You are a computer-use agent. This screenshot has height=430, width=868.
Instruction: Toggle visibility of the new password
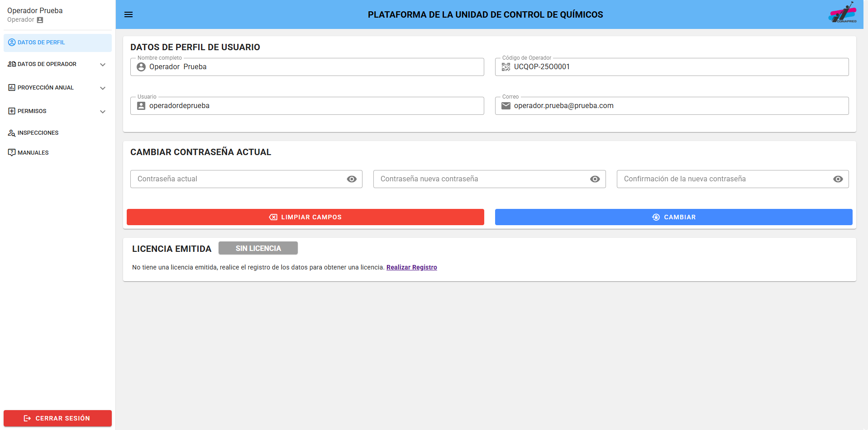tap(595, 179)
